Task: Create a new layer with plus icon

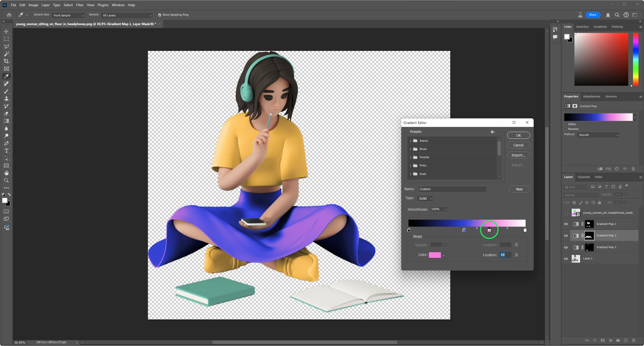Action: [x=626, y=340]
